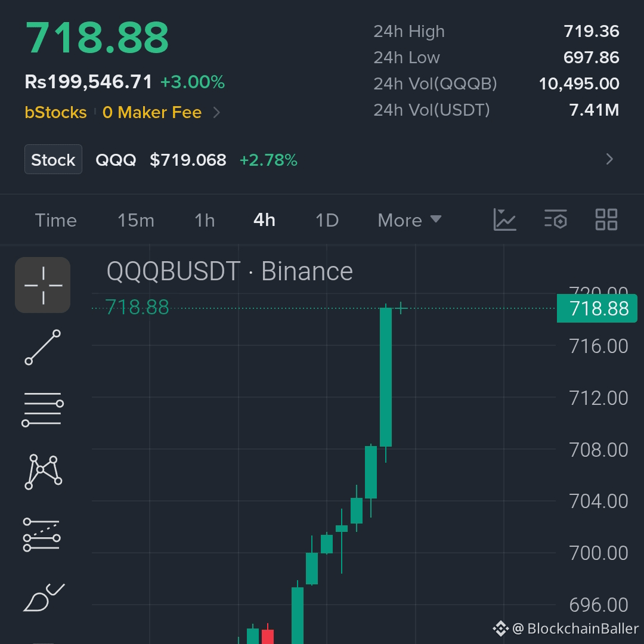The height and width of the screenshot is (644, 644).
Task: Click the 24h Vol(USDT) value 7.41M
Action: (595, 110)
